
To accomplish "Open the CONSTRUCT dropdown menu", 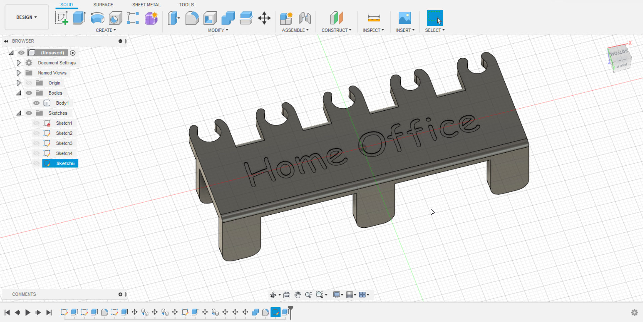I will [x=336, y=30].
